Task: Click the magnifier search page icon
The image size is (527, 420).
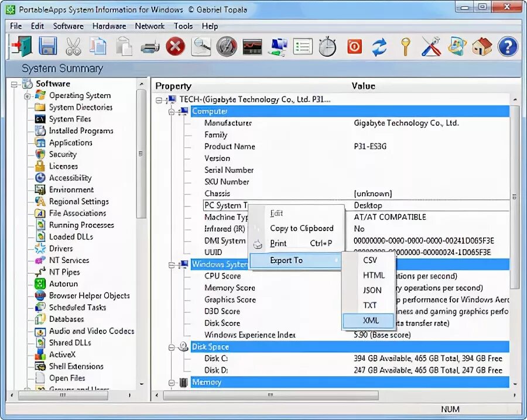Action: click(x=201, y=46)
